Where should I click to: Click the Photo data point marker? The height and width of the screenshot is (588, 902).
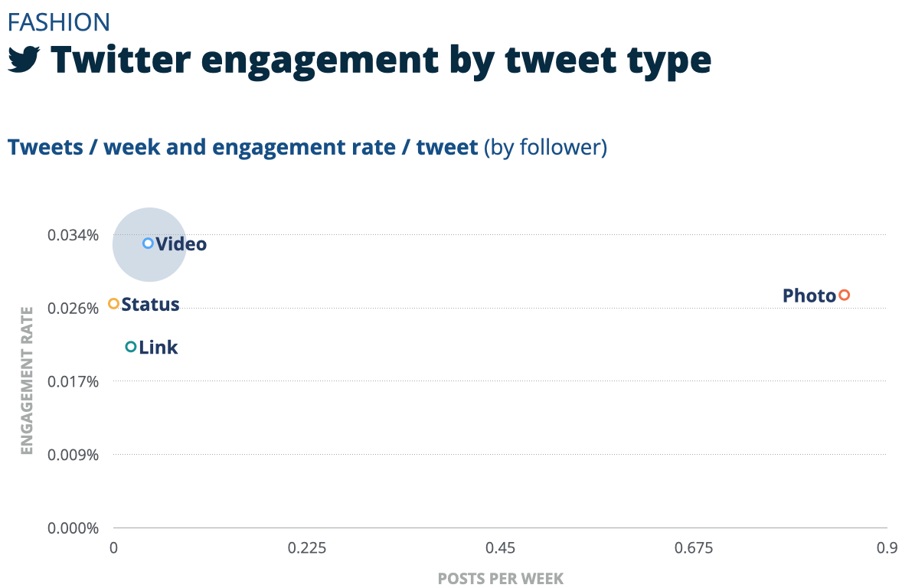tap(844, 296)
